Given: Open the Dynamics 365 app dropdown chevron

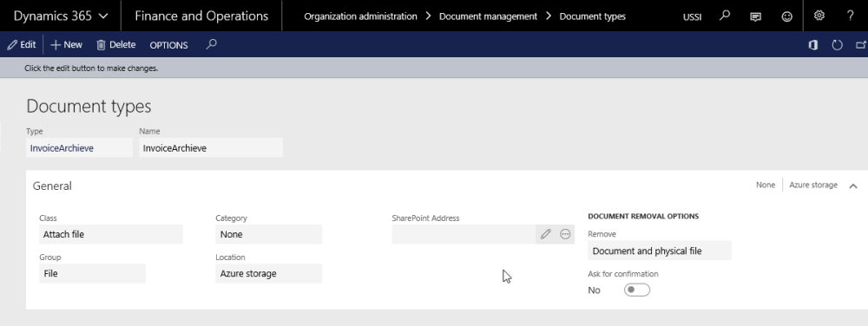Looking at the screenshot, I should 103,16.
